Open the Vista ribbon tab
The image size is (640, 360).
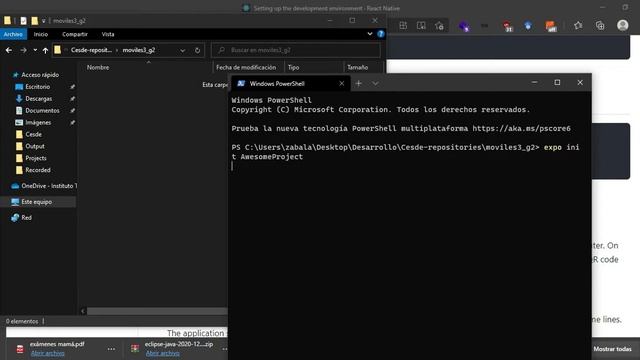108,34
